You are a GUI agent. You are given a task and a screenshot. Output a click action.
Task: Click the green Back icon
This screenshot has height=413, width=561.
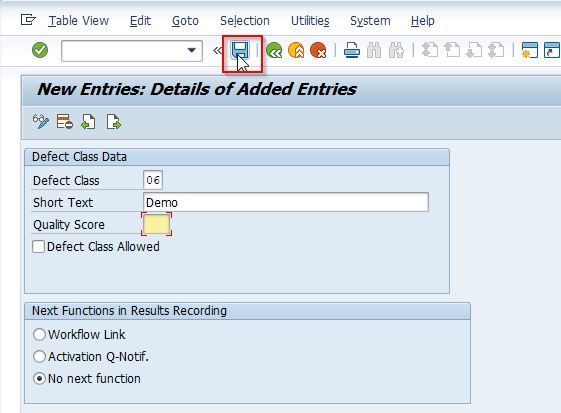[x=274, y=50]
